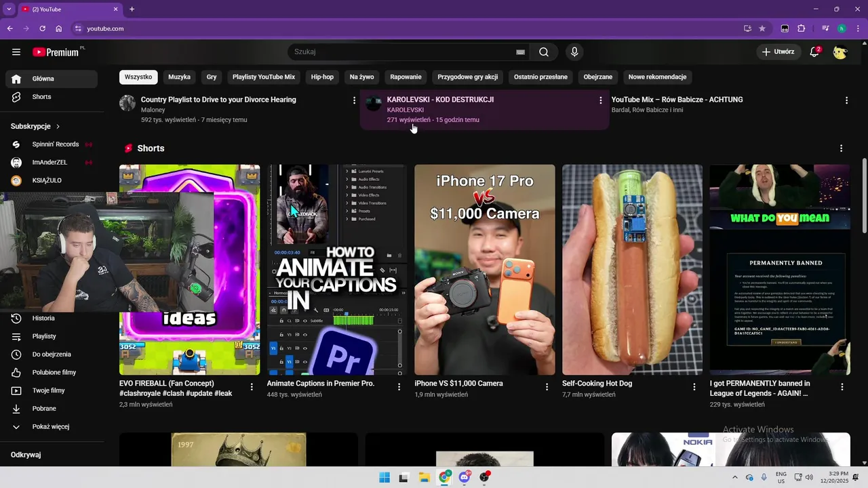868x488 pixels.
Task: Open the Maloney channel avatar
Action: (x=127, y=103)
